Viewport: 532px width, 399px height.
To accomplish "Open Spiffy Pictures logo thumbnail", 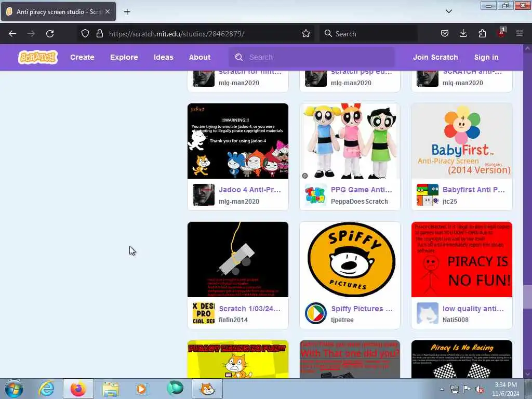I will point(350,260).
